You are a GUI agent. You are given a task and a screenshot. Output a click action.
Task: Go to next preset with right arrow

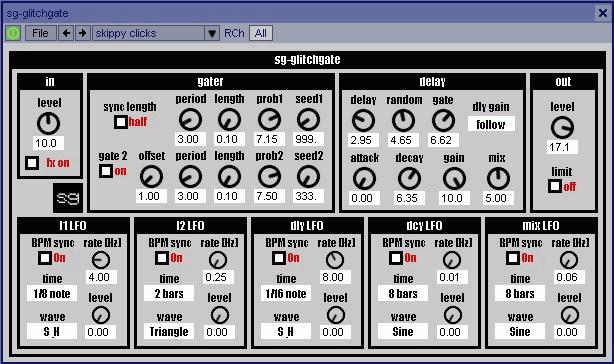(83, 33)
